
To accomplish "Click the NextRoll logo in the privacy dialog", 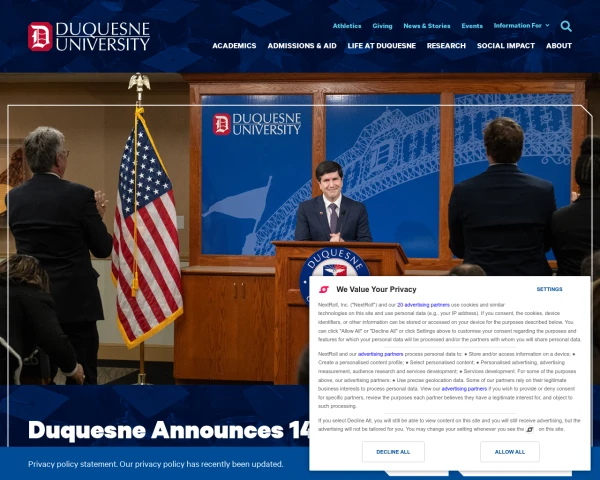I will click(x=324, y=289).
